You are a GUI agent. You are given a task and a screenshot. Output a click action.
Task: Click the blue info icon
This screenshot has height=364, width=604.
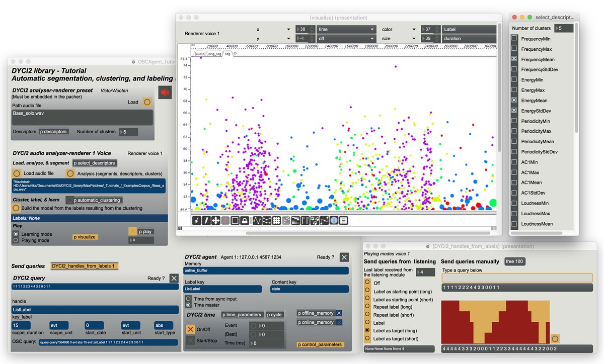coord(334,220)
